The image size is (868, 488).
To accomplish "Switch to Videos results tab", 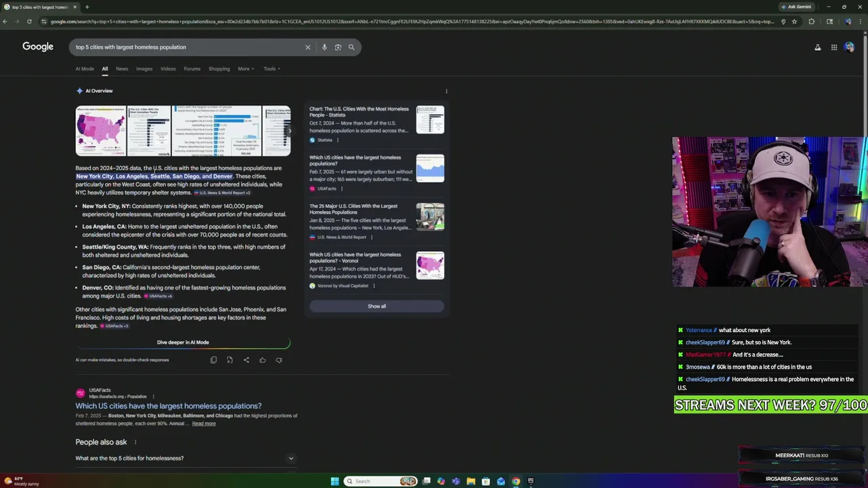I will pos(167,68).
